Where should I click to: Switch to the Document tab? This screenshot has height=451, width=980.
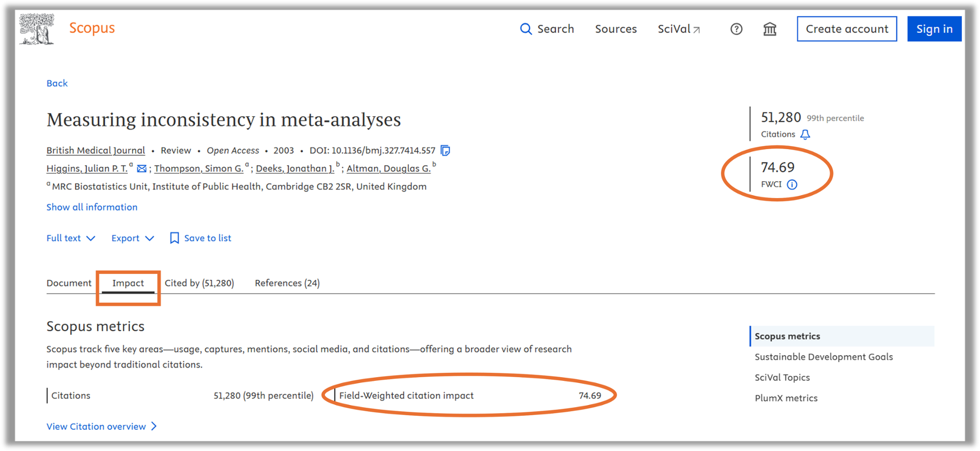[x=69, y=283]
